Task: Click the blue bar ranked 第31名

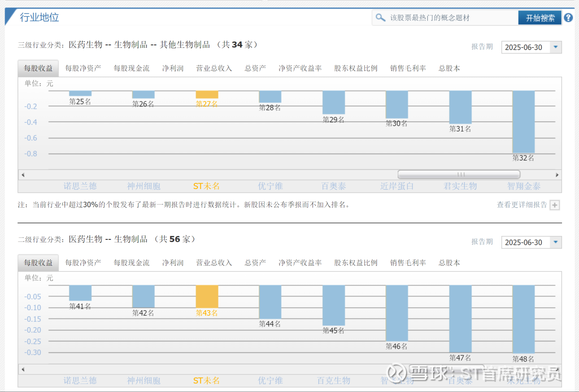Action: coord(460,108)
